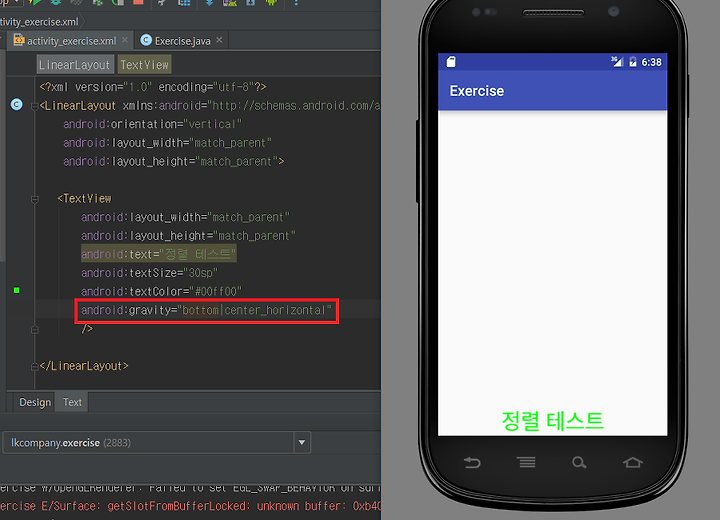Tap the Home button on the emulator

pyautogui.click(x=633, y=462)
